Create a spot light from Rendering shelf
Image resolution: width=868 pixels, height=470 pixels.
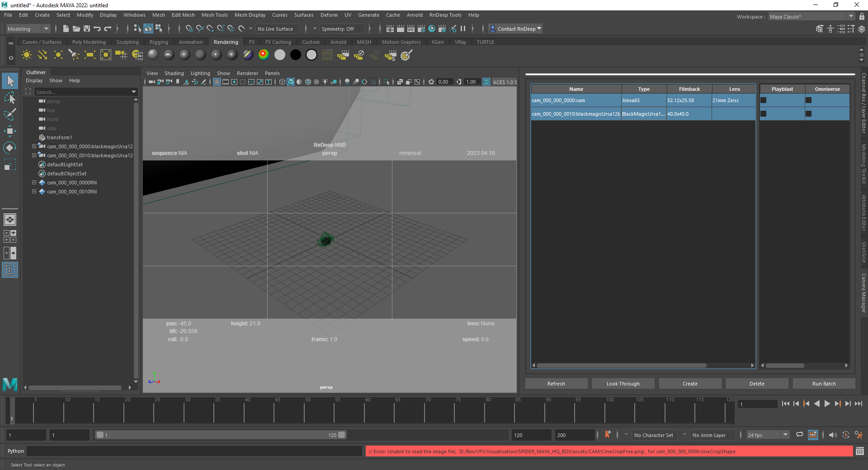[x=74, y=55]
